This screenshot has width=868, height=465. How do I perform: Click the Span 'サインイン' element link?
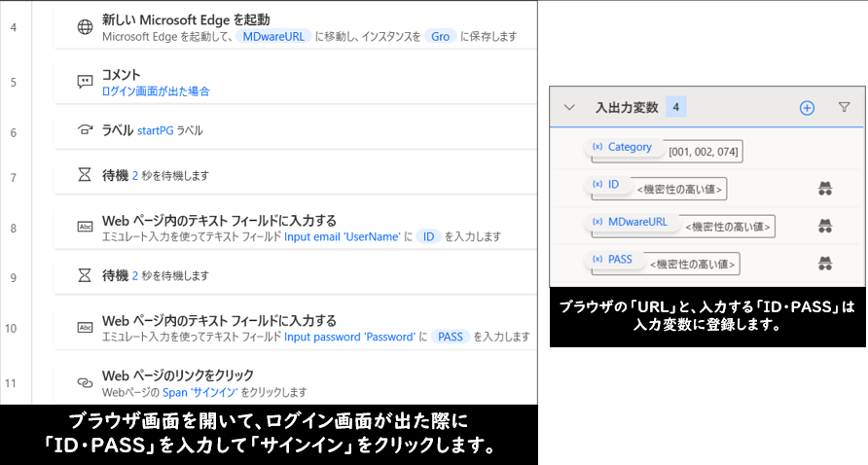(x=199, y=392)
